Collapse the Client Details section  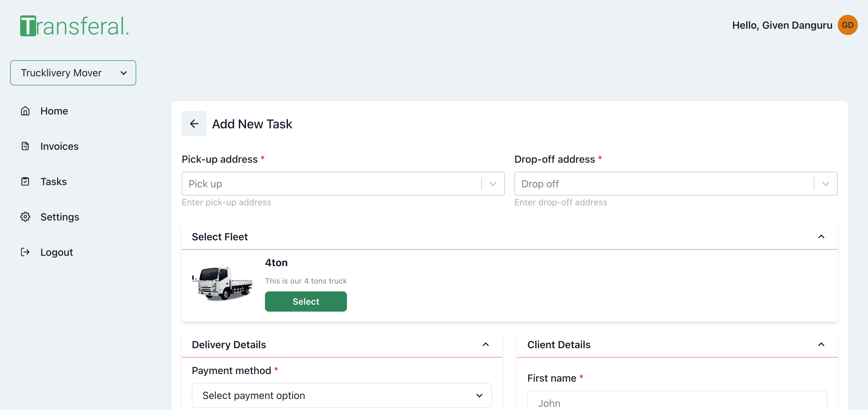click(x=821, y=344)
